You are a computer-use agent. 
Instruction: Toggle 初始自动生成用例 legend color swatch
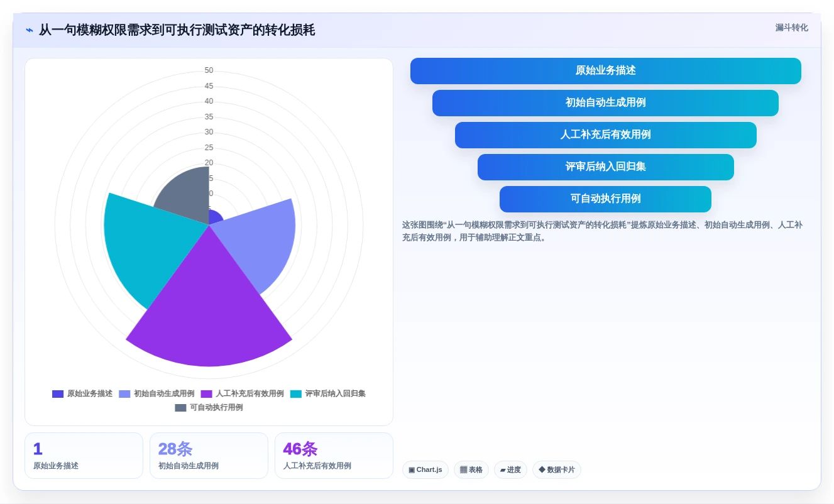(124, 394)
